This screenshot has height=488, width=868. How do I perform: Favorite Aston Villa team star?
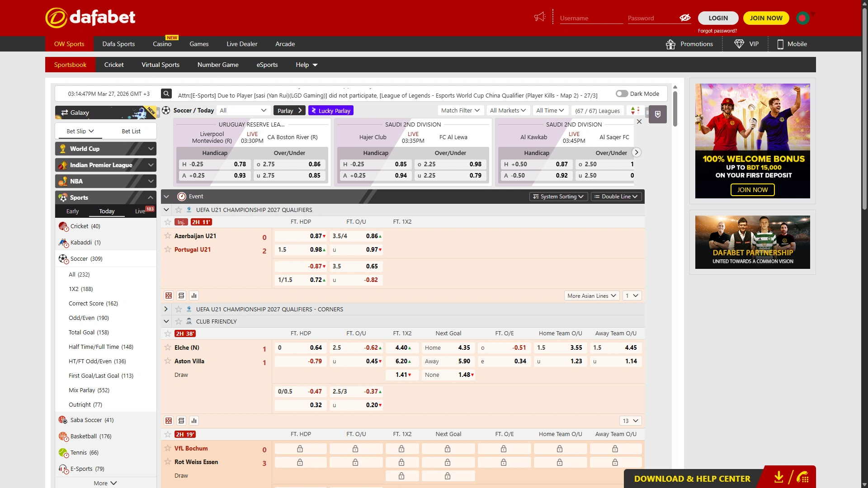[x=168, y=361]
